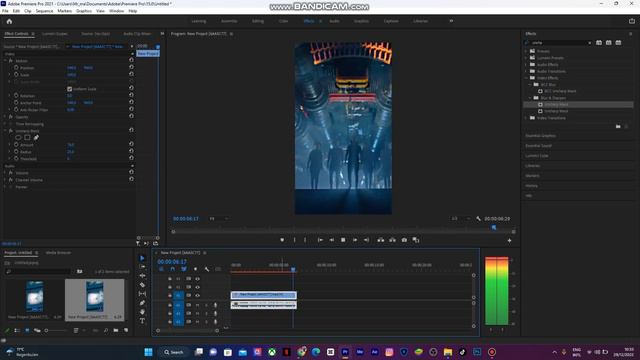The image size is (640, 360).
Task: Open the History panel
Action: [x=531, y=186]
